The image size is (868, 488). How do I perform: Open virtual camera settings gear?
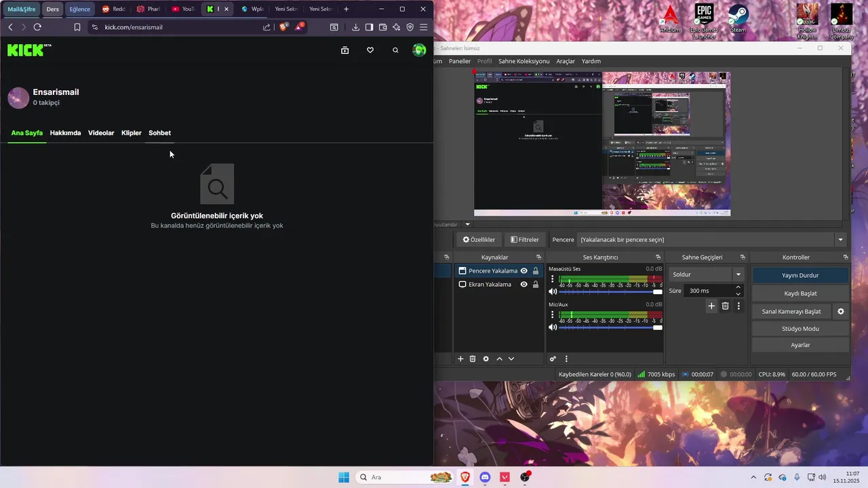coord(841,311)
